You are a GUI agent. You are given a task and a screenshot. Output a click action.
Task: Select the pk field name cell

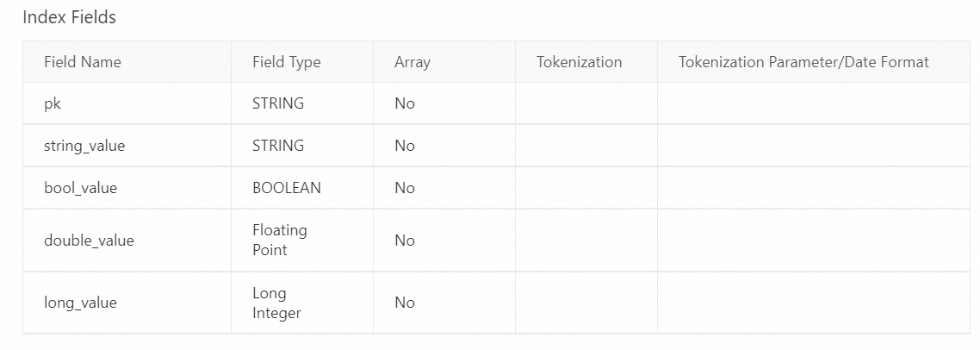click(x=53, y=103)
